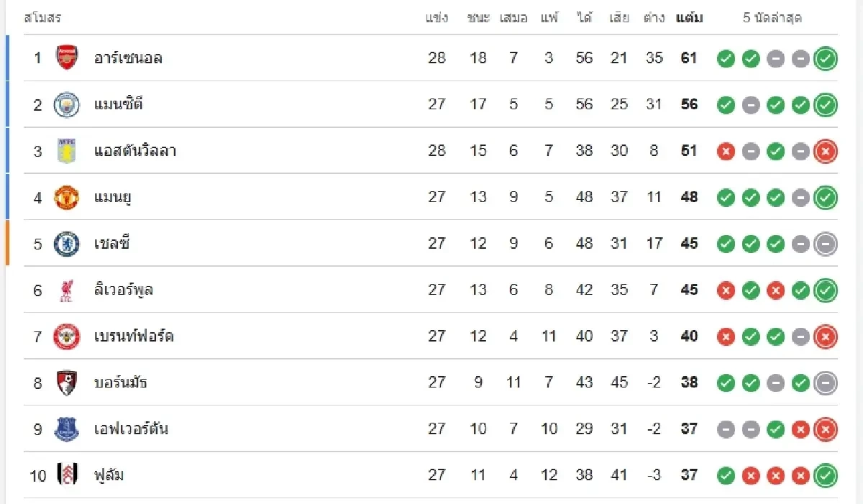The image size is (863, 504).
Task: Click Aston Villa's latest match loss indicator
Action: (825, 152)
